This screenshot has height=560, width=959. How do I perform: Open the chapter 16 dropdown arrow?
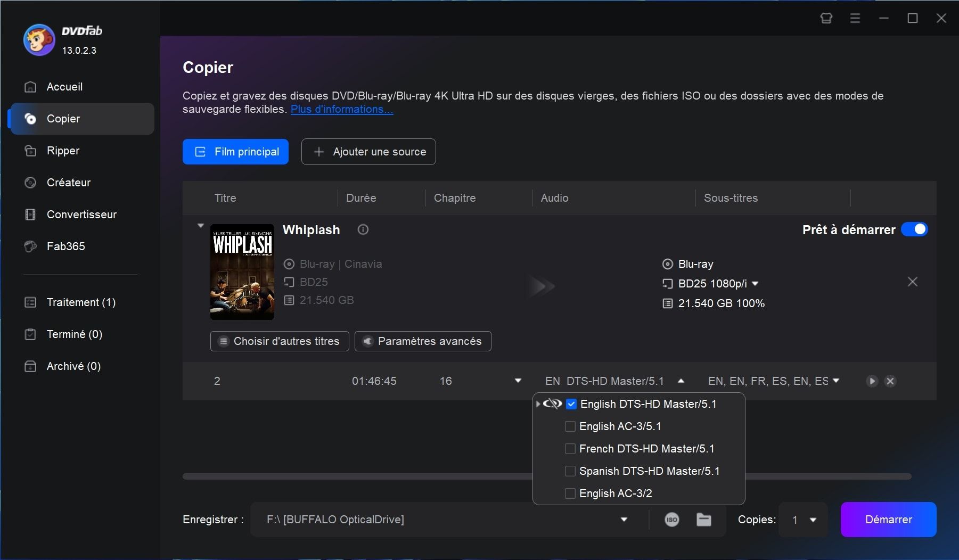[518, 381]
